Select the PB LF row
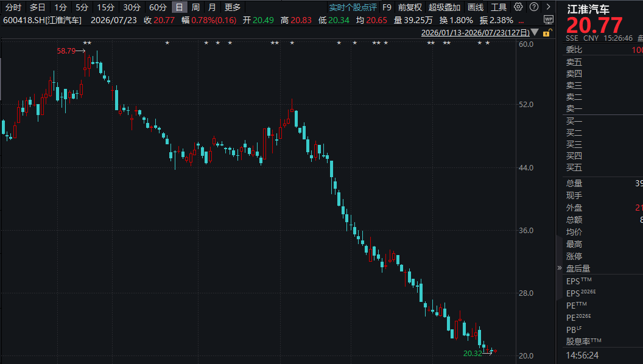This screenshot has height=364, width=643. [602, 329]
